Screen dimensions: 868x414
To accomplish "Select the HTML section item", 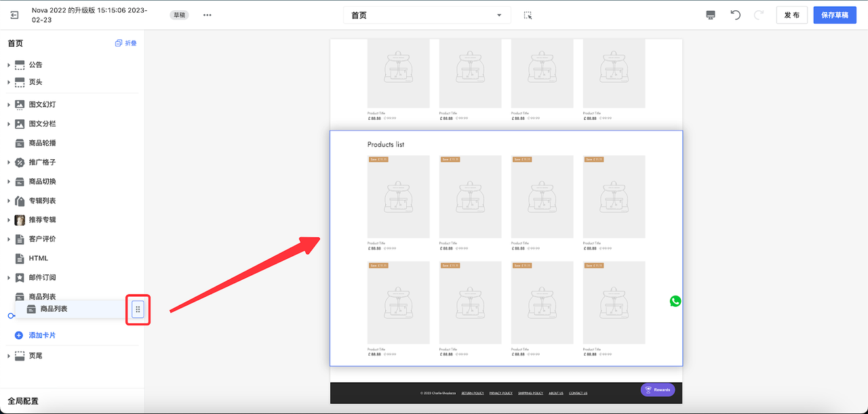I will (x=38, y=258).
